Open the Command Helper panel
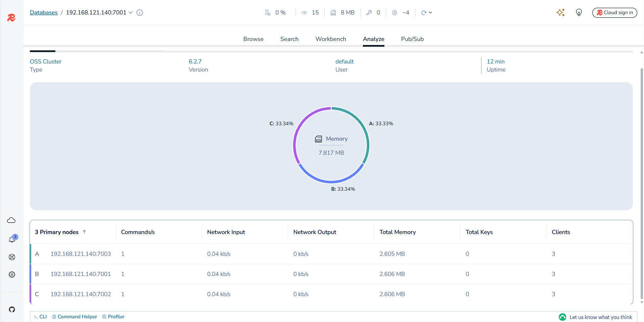Image resolution: width=644 pixels, height=322 pixels. [75, 317]
